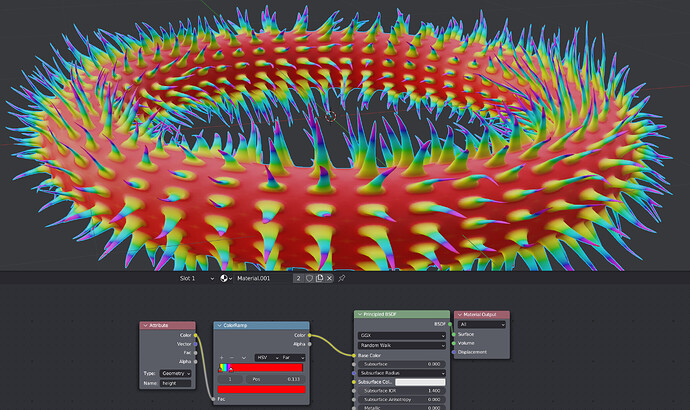Open the browse material sphere icon
The height and width of the screenshot is (410, 690).
click(x=226, y=278)
